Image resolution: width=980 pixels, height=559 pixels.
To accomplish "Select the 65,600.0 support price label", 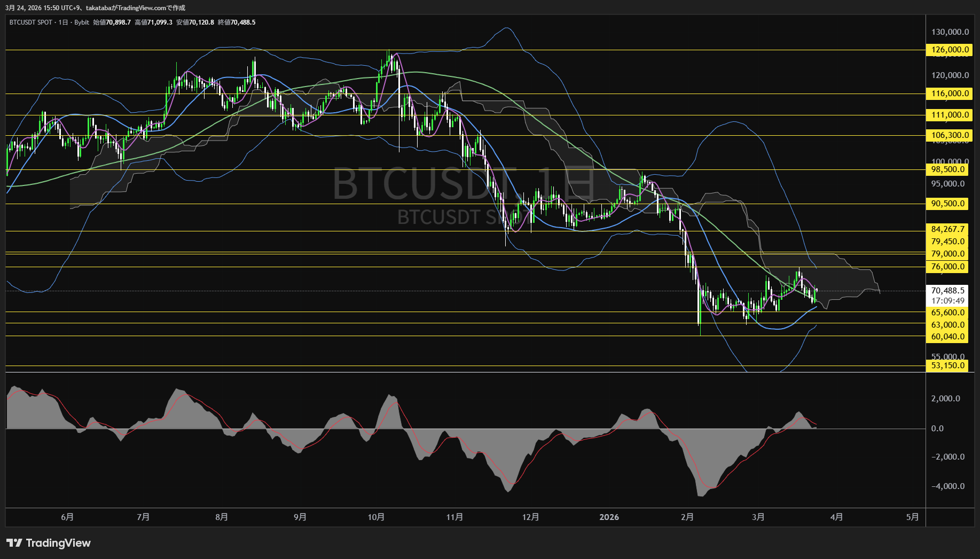I will [948, 313].
